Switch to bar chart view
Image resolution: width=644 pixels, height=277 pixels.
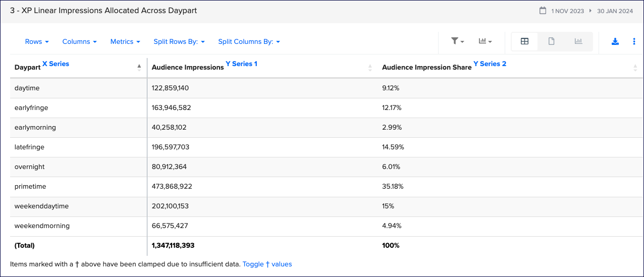point(578,41)
